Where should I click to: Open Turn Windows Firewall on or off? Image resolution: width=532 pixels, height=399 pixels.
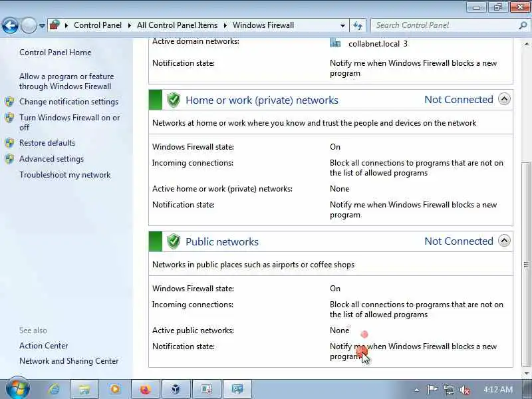70,122
